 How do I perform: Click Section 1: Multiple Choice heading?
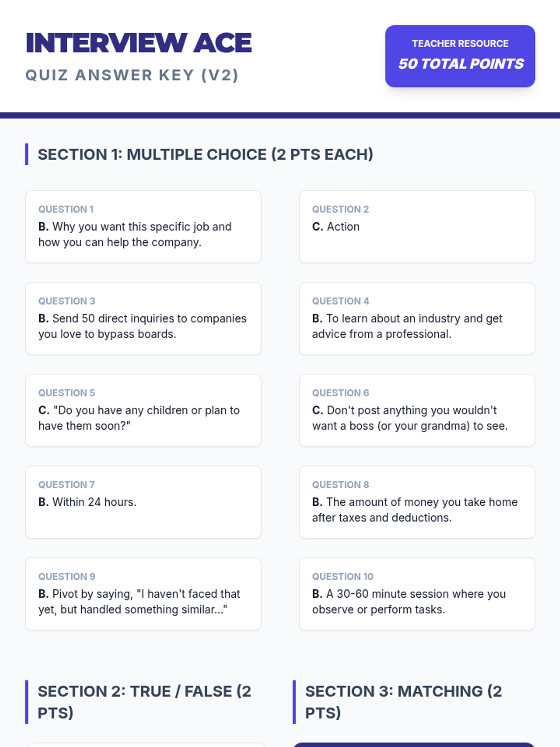(205, 154)
